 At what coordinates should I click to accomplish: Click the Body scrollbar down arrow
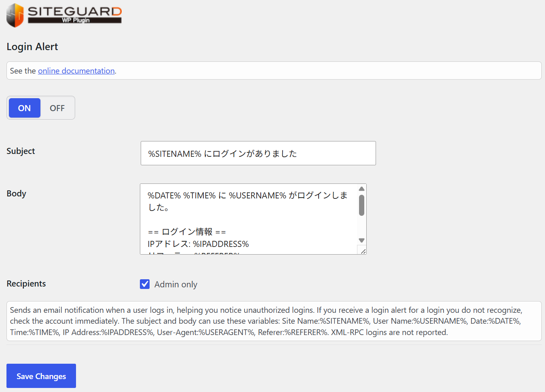361,240
